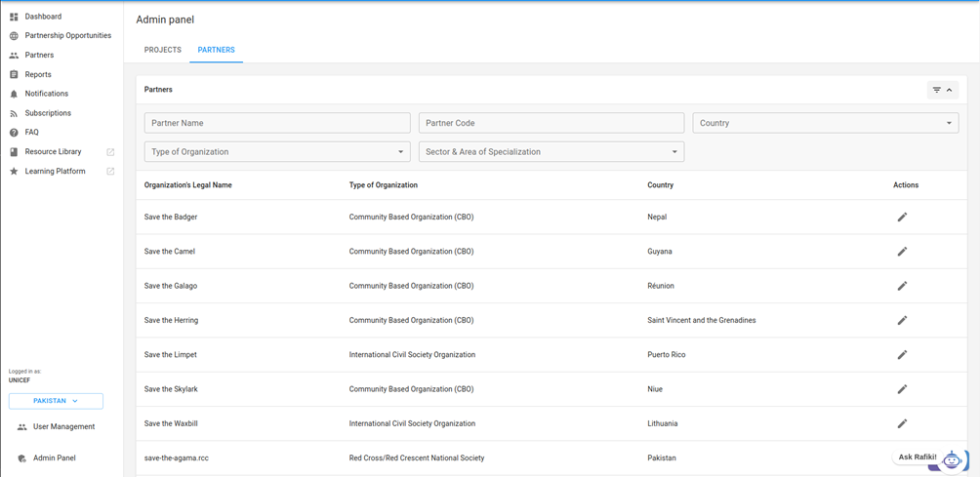Open the Reports page from sidebar

38,74
